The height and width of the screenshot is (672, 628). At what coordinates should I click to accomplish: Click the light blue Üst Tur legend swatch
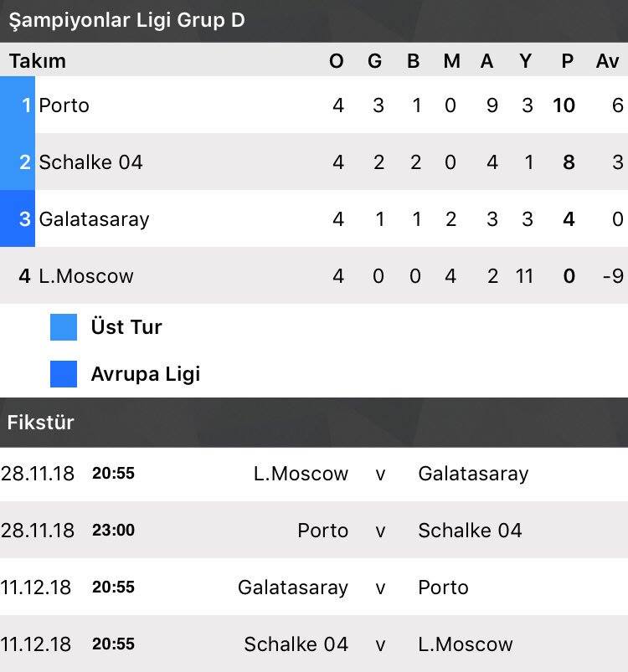pyautogui.click(x=64, y=327)
